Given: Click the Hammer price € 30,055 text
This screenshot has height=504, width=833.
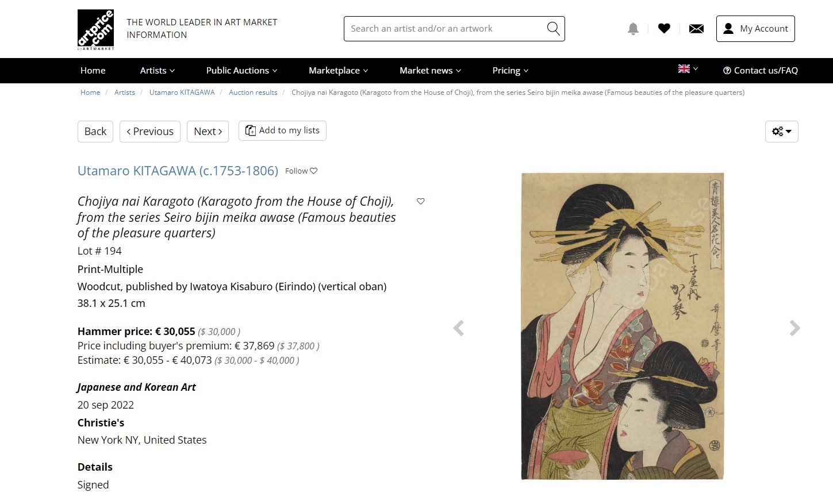Looking at the screenshot, I should tap(136, 331).
